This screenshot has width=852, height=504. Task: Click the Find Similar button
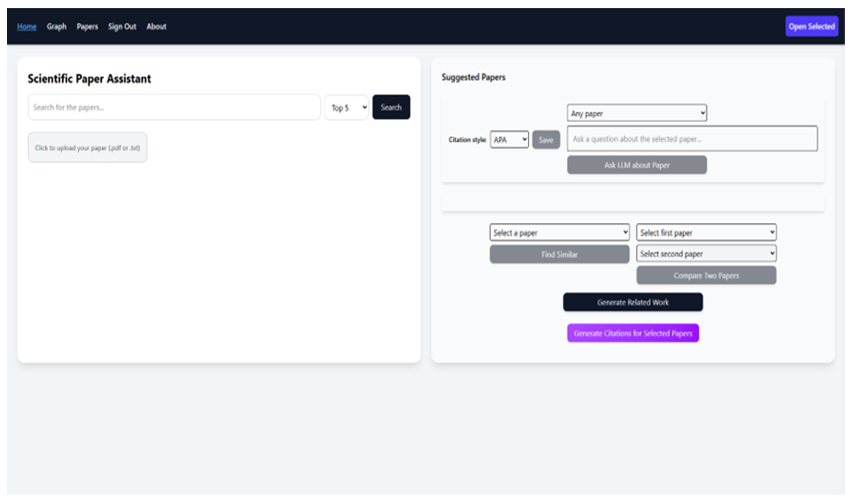click(559, 254)
